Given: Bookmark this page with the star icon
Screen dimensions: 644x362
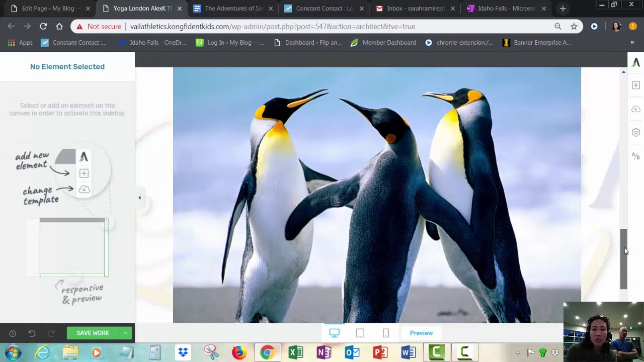Looking at the screenshot, I should coord(574,26).
